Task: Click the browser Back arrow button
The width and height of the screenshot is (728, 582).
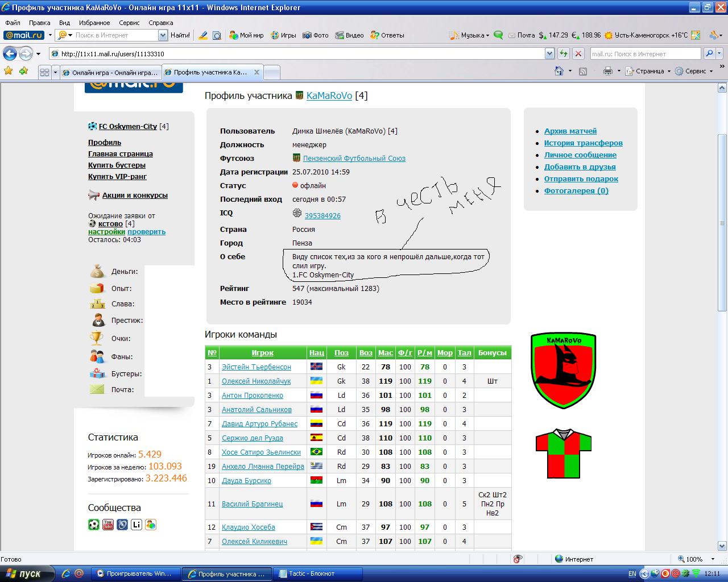Action: click(10, 53)
